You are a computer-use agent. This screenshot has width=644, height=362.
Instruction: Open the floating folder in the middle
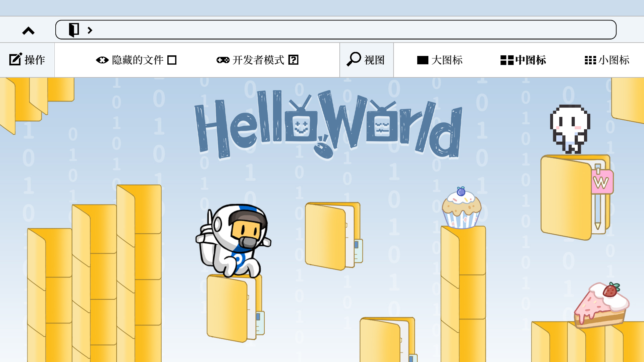click(x=334, y=236)
